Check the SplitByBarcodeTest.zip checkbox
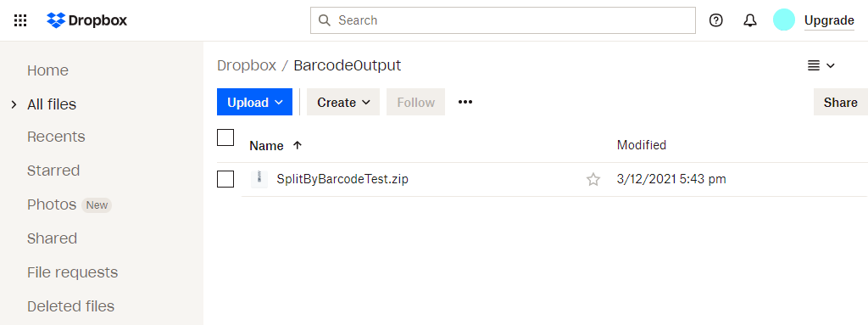Viewport: 868px width, 325px height. 225,179
